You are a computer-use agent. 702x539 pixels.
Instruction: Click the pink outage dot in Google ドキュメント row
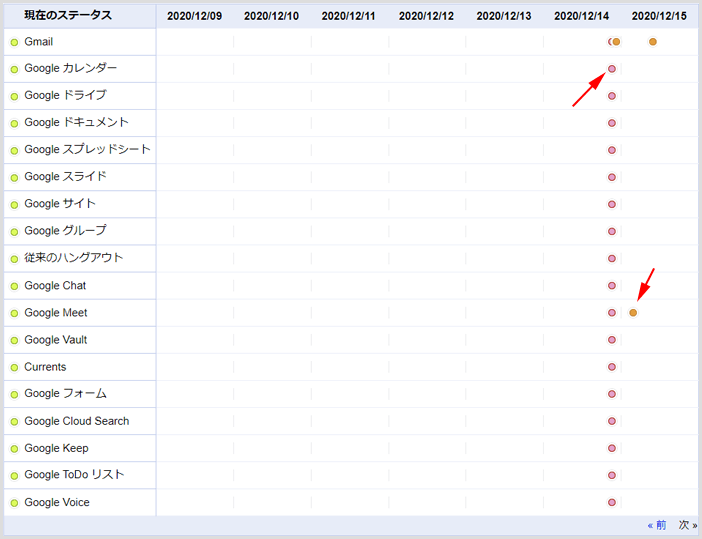[612, 123]
